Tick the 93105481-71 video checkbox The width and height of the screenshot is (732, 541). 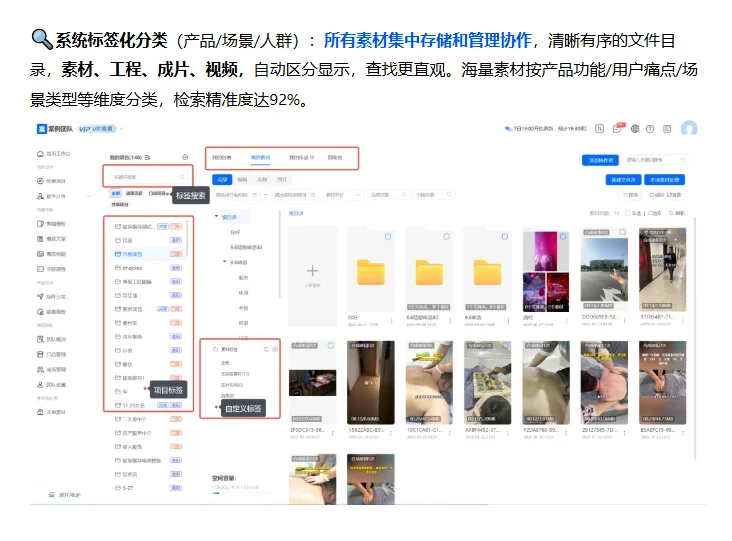(681, 232)
